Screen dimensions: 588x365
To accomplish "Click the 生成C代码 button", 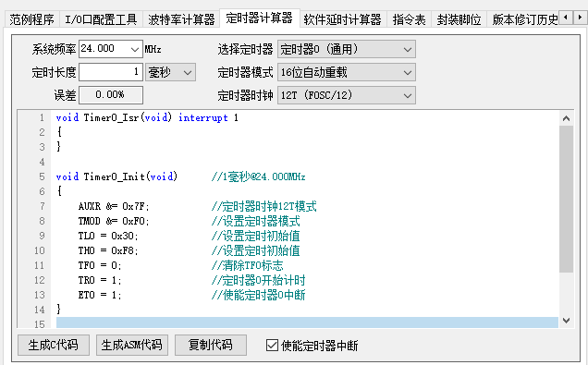I will [x=54, y=345].
